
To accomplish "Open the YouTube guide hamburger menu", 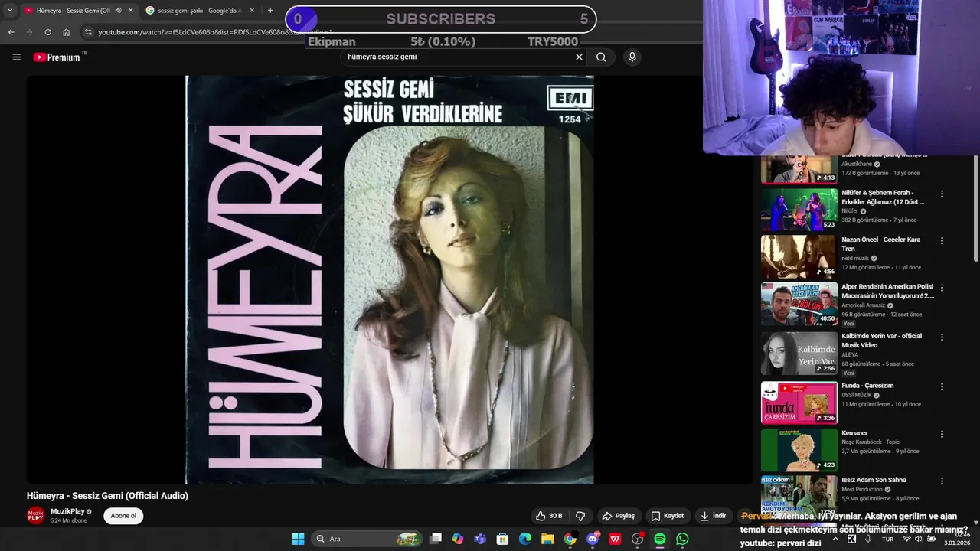I will click(16, 57).
